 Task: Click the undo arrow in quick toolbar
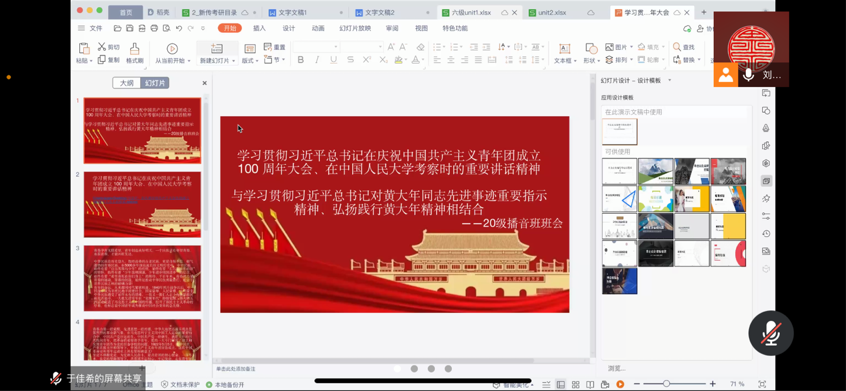point(179,28)
